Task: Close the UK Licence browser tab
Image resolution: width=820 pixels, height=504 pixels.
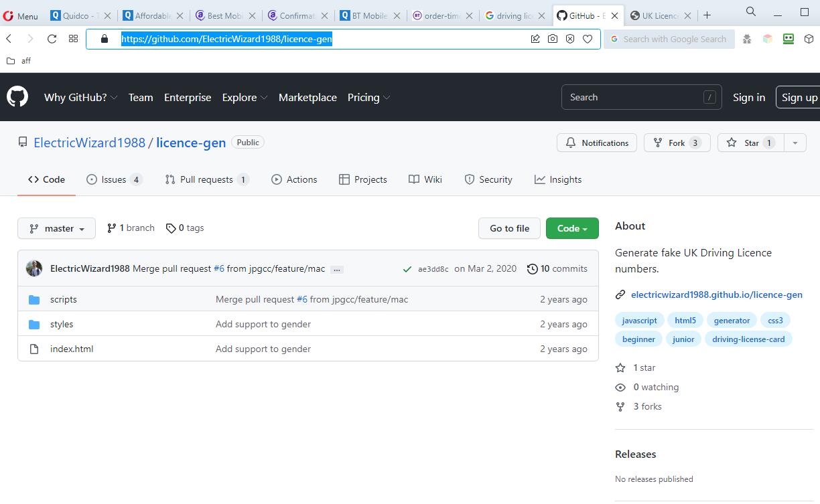Action: [x=687, y=15]
